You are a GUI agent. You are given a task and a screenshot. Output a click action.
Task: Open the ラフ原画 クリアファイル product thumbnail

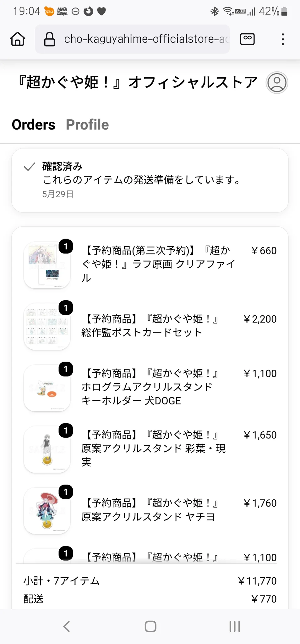47,265
